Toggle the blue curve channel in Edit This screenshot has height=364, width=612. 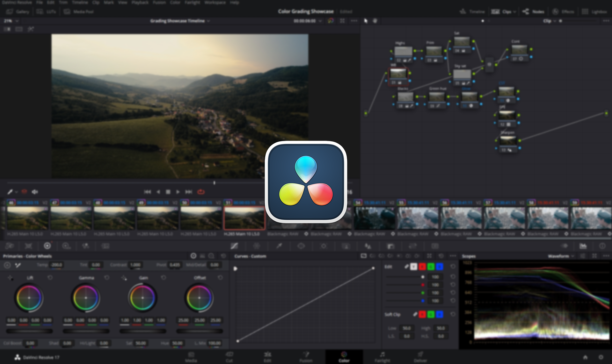[x=440, y=267]
